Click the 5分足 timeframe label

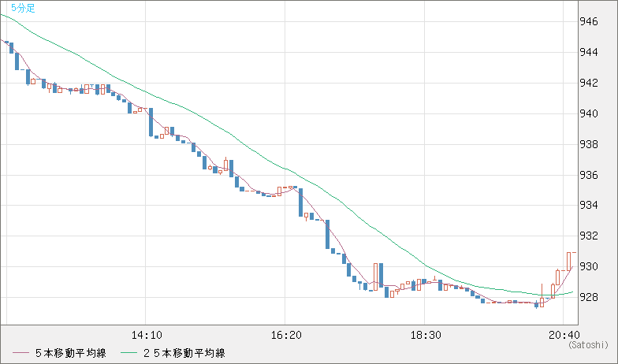(x=24, y=8)
